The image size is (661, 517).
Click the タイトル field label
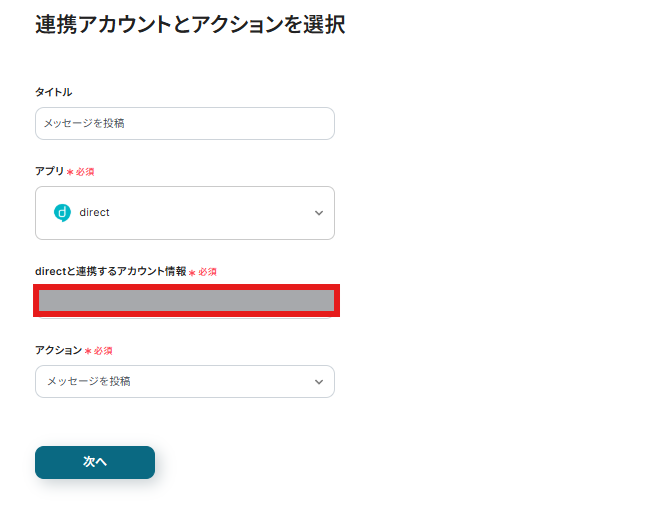point(53,92)
